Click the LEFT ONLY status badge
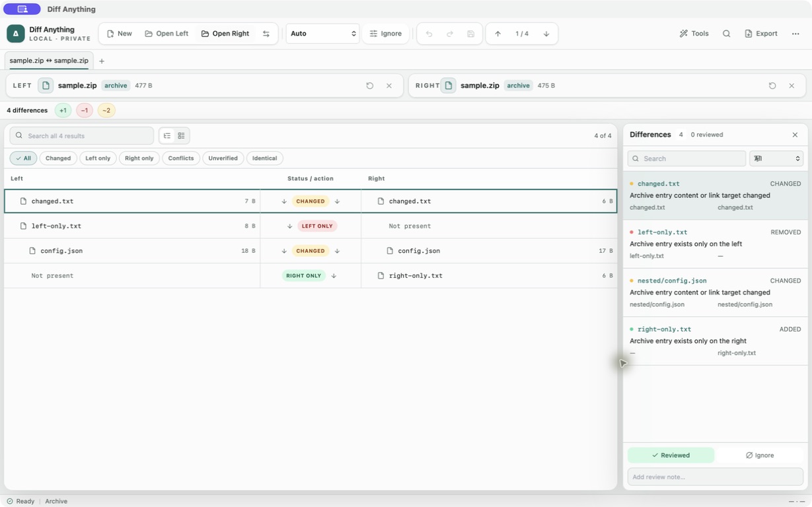This screenshot has height=507, width=812. [317, 226]
